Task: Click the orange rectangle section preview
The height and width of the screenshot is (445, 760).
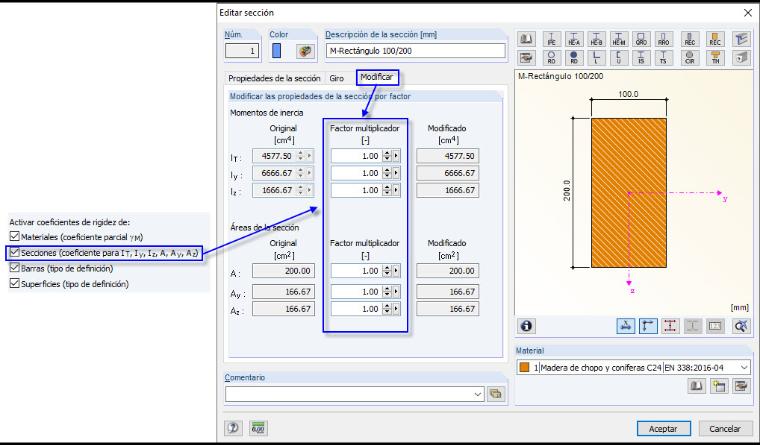Action: pos(629,192)
